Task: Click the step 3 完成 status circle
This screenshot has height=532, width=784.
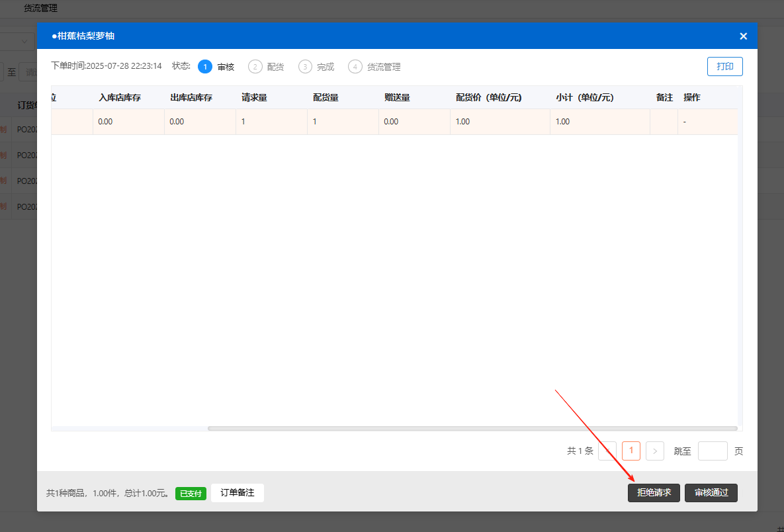Action: point(305,67)
